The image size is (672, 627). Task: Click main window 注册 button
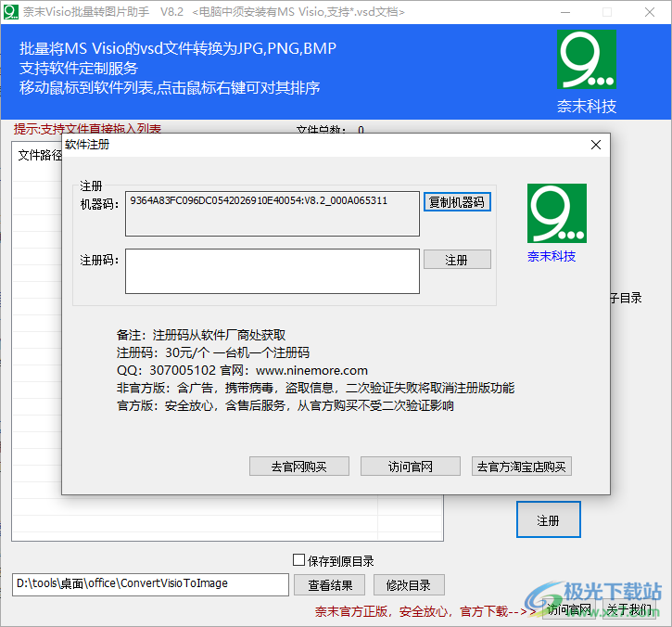point(548,519)
